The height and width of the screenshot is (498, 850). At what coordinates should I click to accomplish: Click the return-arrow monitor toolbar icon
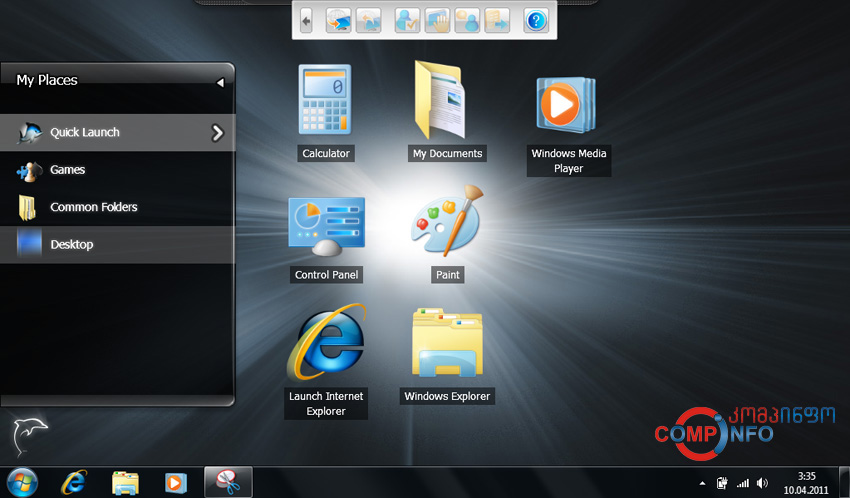click(369, 21)
